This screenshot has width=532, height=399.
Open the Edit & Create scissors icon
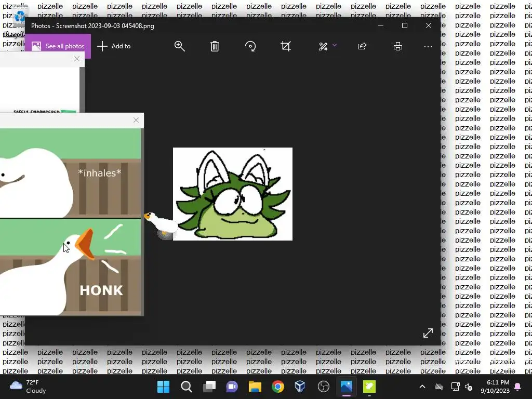(323, 46)
